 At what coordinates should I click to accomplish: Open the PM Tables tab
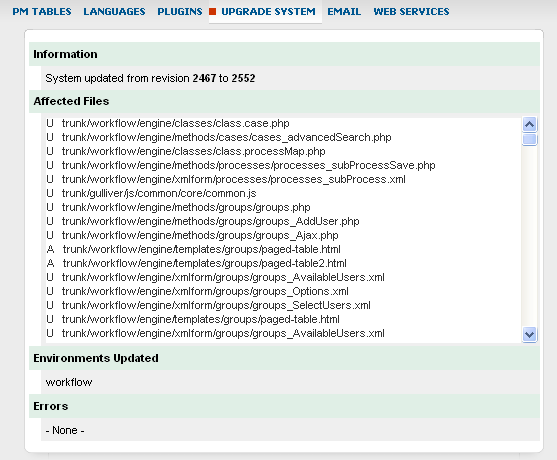click(x=42, y=12)
